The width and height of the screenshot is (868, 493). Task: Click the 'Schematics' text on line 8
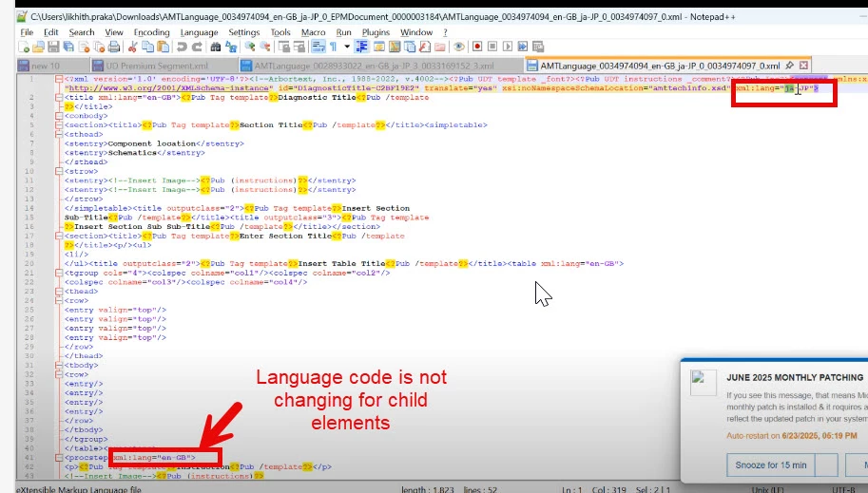(132, 153)
